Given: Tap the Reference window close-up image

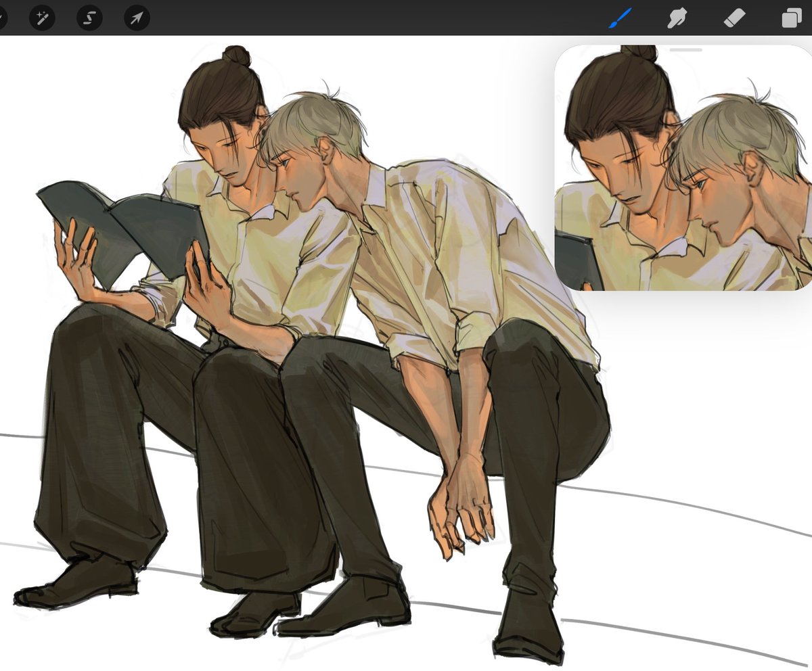Looking at the screenshot, I should (683, 169).
